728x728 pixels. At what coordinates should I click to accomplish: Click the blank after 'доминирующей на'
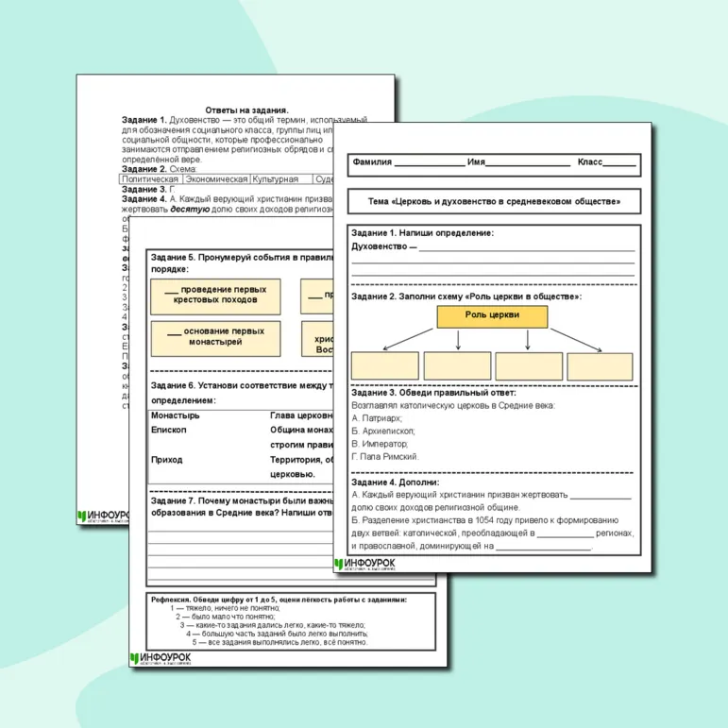[544, 547]
